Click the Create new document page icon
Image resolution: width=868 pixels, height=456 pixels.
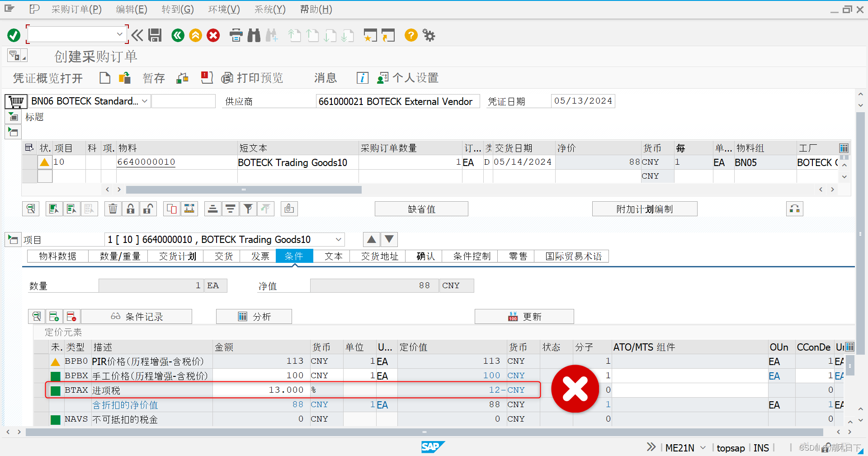(x=105, y=78)
